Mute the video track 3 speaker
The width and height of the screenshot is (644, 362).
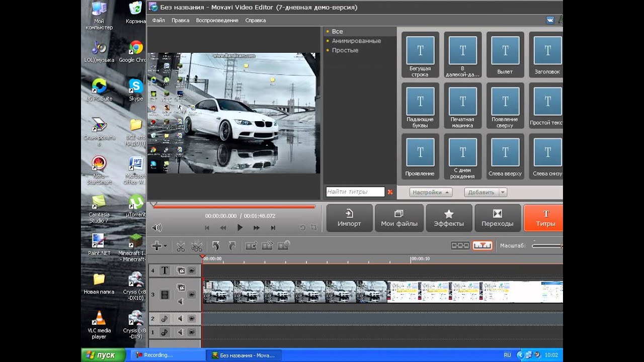(181, 301)
